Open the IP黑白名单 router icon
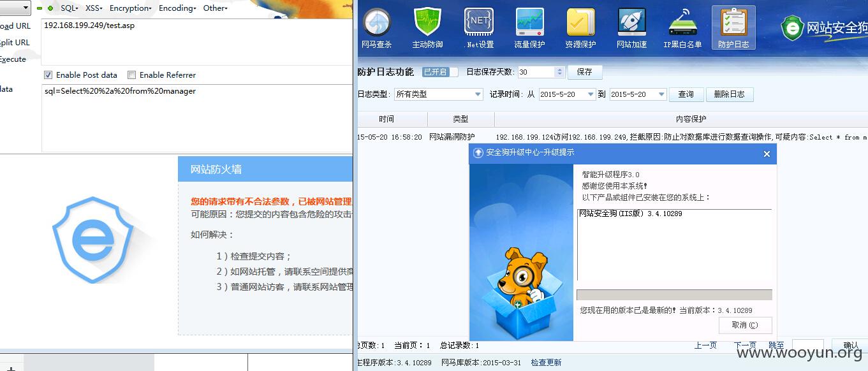The width and height of the screenshot is (868, 371). coord(682,28)
